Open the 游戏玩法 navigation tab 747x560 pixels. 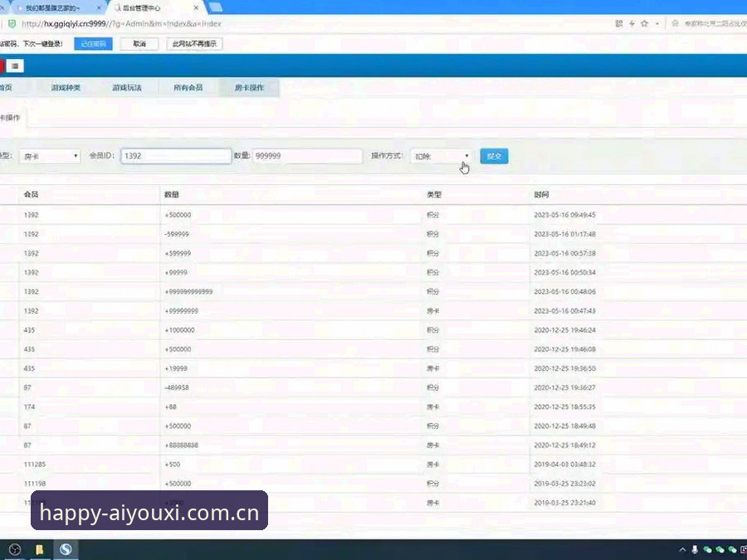pos(127,88)
